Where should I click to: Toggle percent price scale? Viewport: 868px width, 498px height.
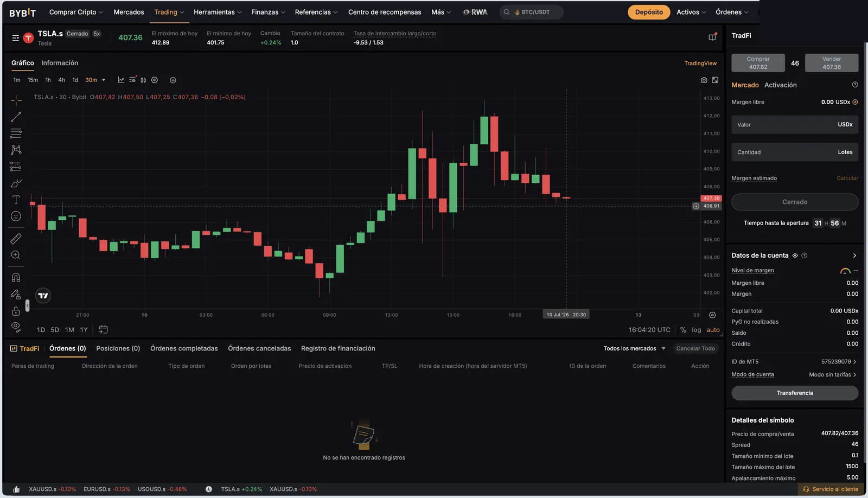click(x=683, y=330)
